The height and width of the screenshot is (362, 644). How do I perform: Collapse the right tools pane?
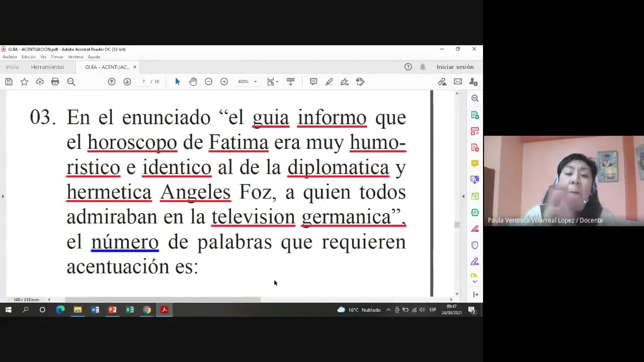pos(475,295)
